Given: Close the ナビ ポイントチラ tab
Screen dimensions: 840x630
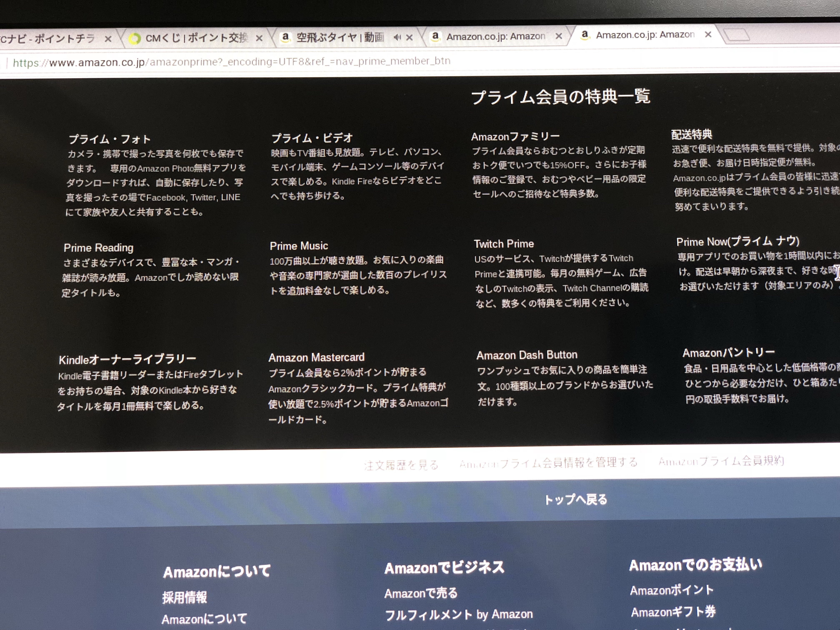Looking at the screenshot, I should pos(108,39).
